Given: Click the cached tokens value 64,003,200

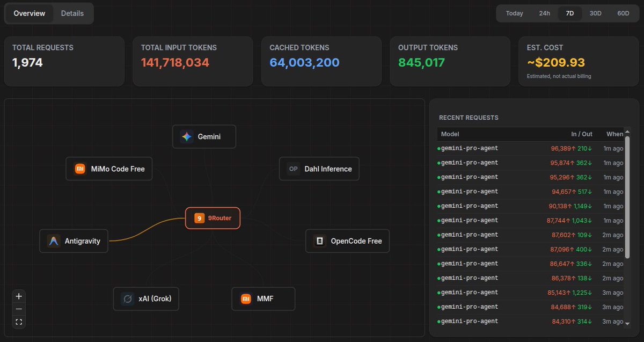Looking at the screenshot, I should point(304,63).
